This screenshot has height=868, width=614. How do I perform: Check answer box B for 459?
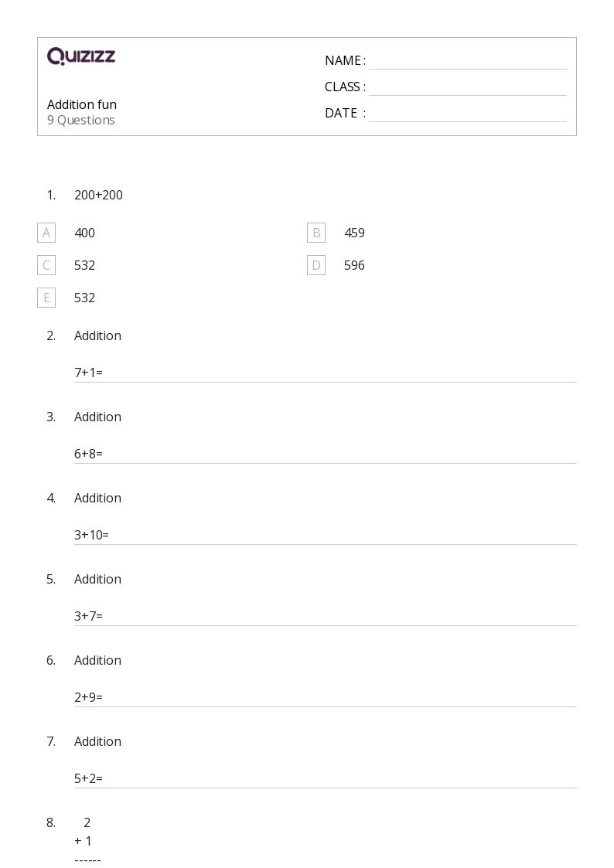[x=316, y=233]
